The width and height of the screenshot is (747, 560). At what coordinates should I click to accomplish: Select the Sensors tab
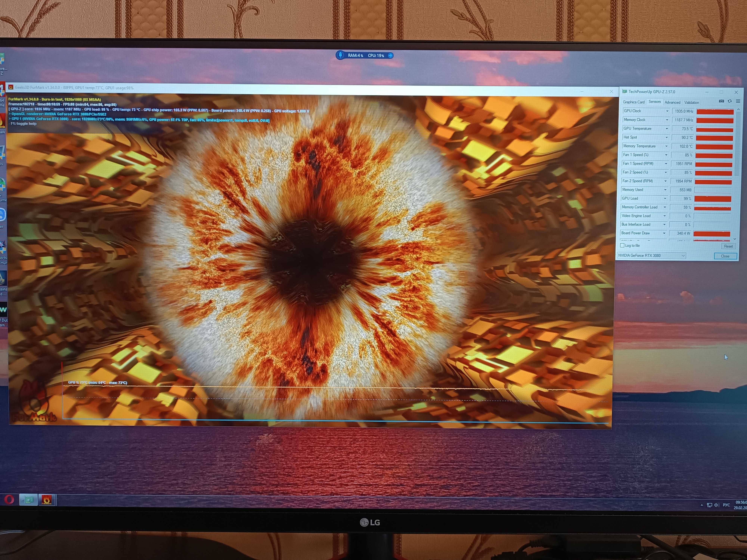tap(655, 102)
